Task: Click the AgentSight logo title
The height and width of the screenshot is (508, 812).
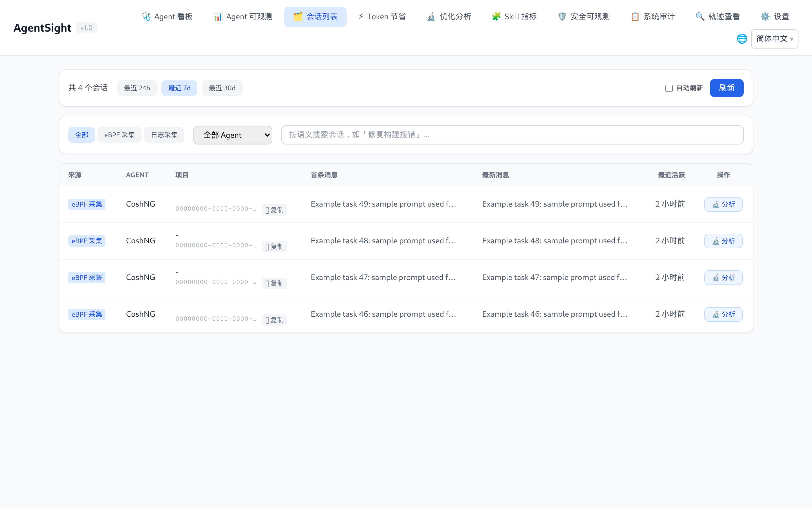Action: (42, 28)
